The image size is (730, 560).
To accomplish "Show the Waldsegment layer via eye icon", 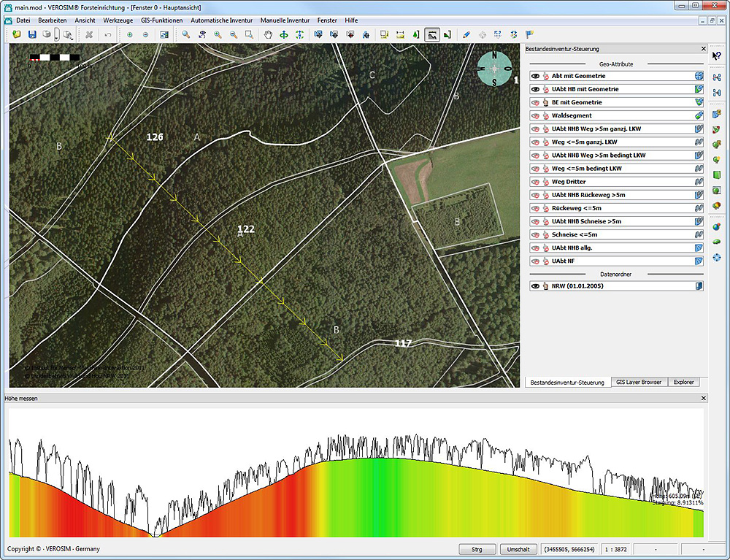I will point(535,115).
